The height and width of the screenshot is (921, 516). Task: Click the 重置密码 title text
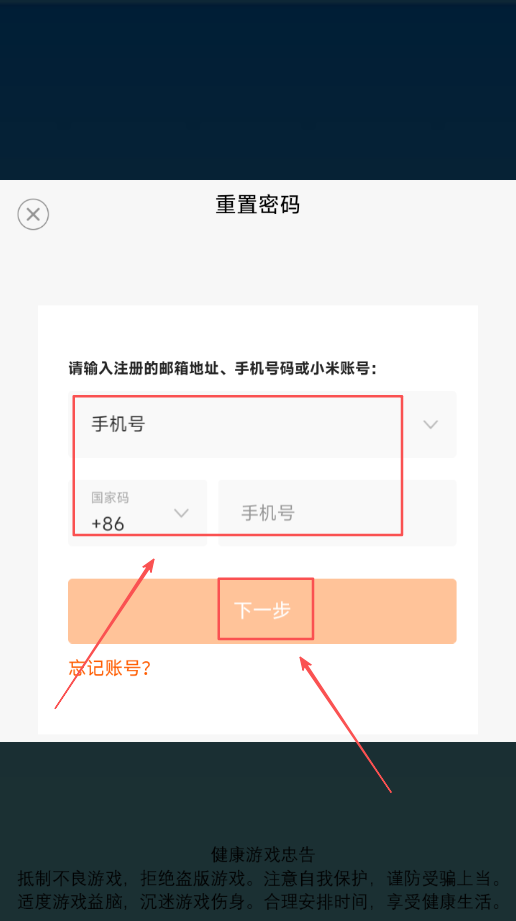[x=258, y=205]
